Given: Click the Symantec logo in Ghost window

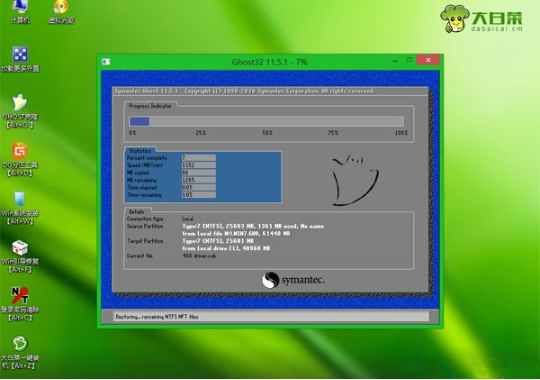Looking at the screenshot, I should [x=293, y=280].
